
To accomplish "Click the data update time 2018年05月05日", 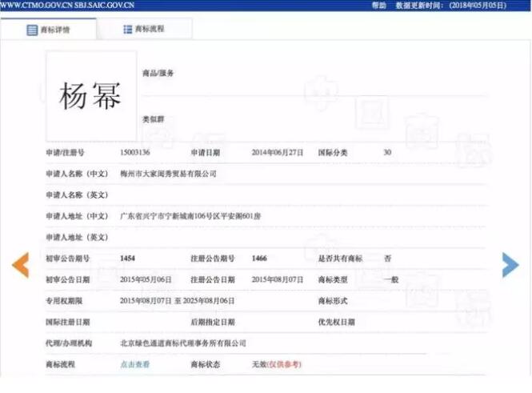I will pos(478,5).
